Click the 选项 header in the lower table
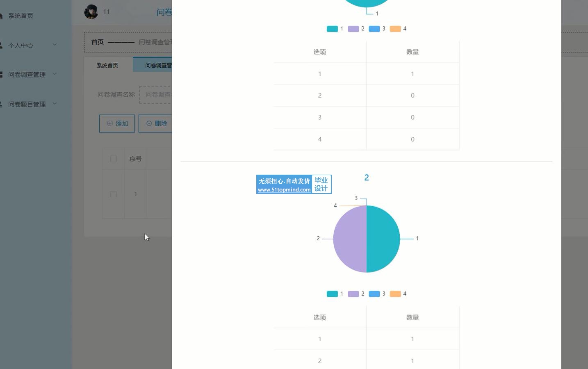Screen dimensions: 588x369 [320, 317]
